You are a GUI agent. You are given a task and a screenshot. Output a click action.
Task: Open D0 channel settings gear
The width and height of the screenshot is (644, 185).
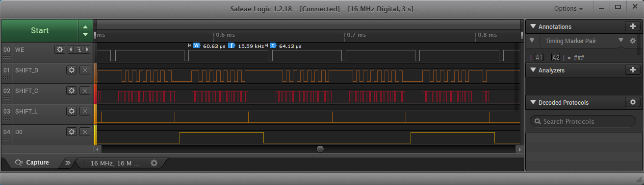tap(72, 132)
